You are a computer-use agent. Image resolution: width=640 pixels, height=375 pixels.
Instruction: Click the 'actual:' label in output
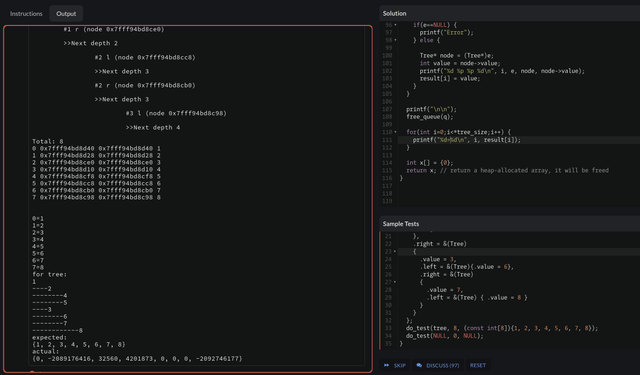click(x=46, y=351)
